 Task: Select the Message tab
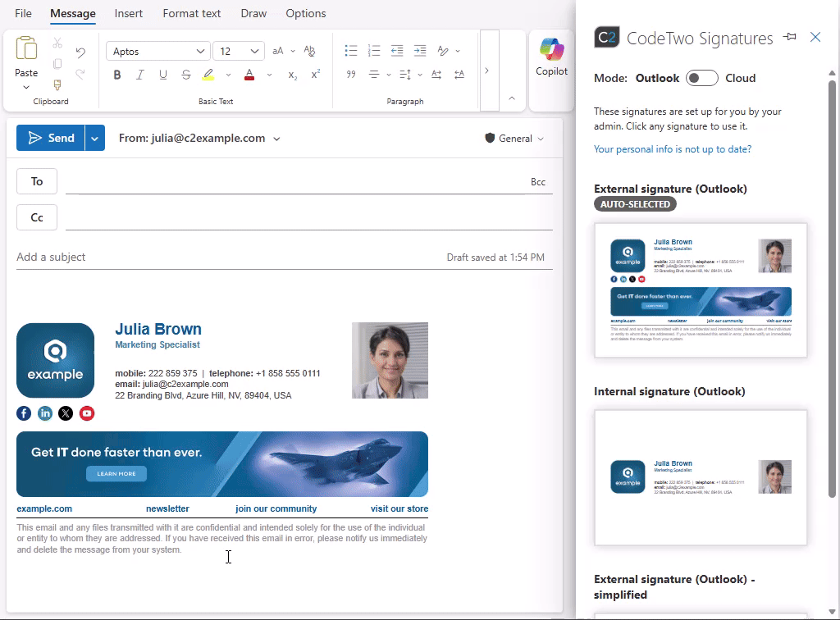pos(73,13)
